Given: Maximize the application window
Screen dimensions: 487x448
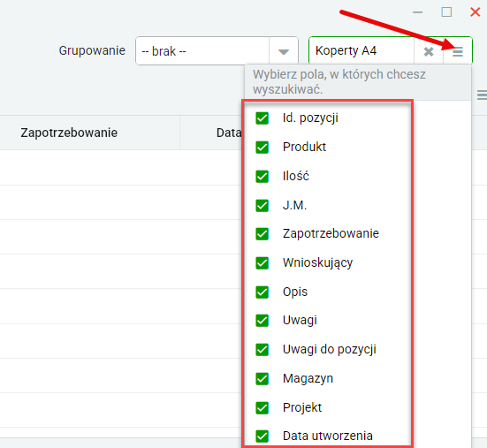Looking at the screenshot, I should (446, 12).
